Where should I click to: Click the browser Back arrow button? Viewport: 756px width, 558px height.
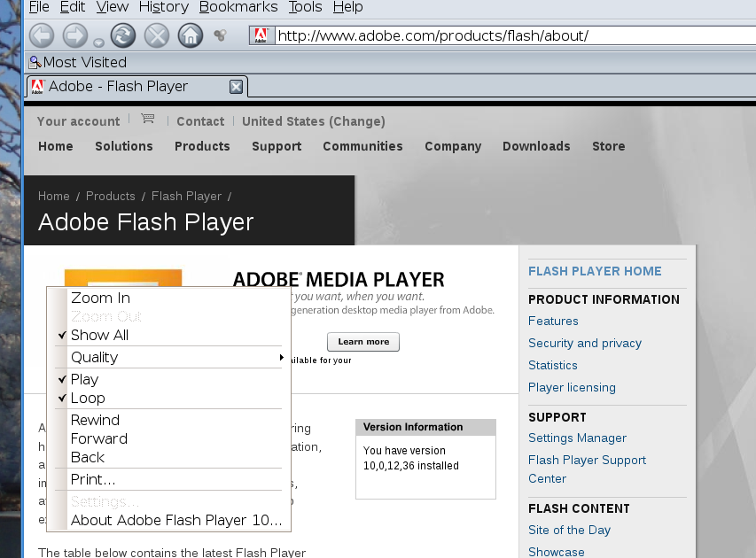pyautogui.click(x=42, y=35)
